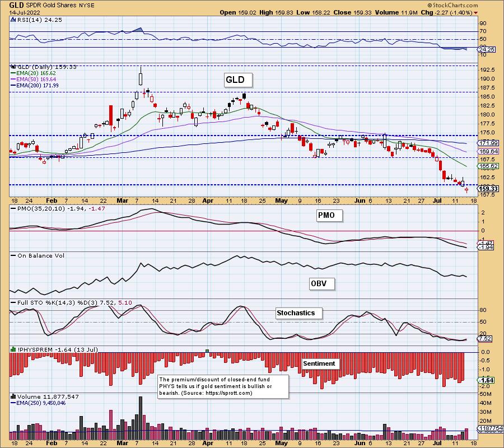Click the Low 158.22 value in header
This screenshot has height=448, width=504.
click(x=314, y=12)
